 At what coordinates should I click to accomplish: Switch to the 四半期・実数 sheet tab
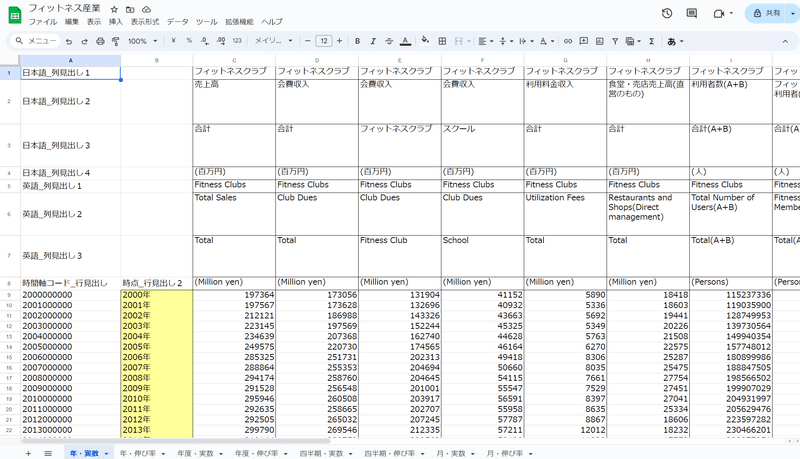320,453
